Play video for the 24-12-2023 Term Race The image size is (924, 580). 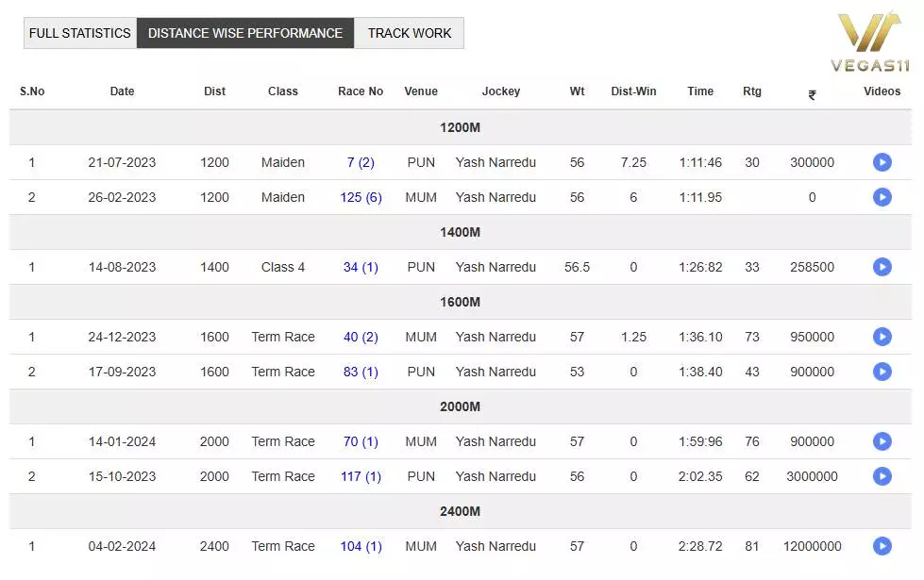click(x=882, y=337)
